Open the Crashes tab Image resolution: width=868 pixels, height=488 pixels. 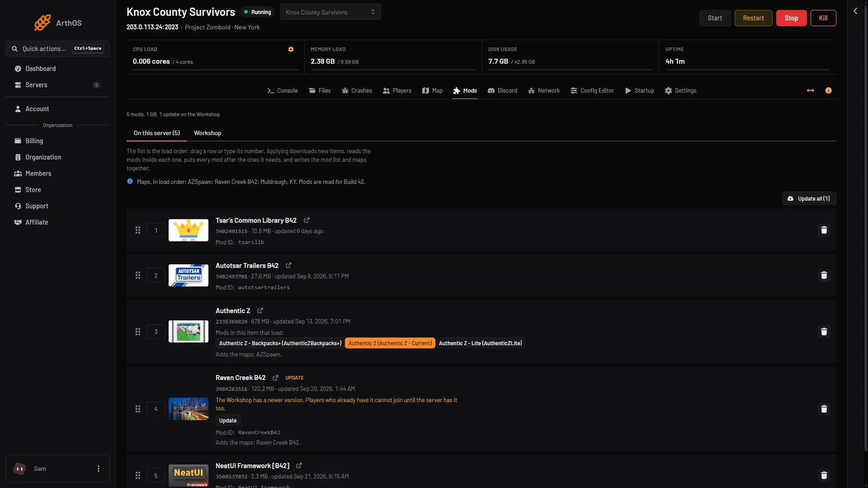coord(357,91)
